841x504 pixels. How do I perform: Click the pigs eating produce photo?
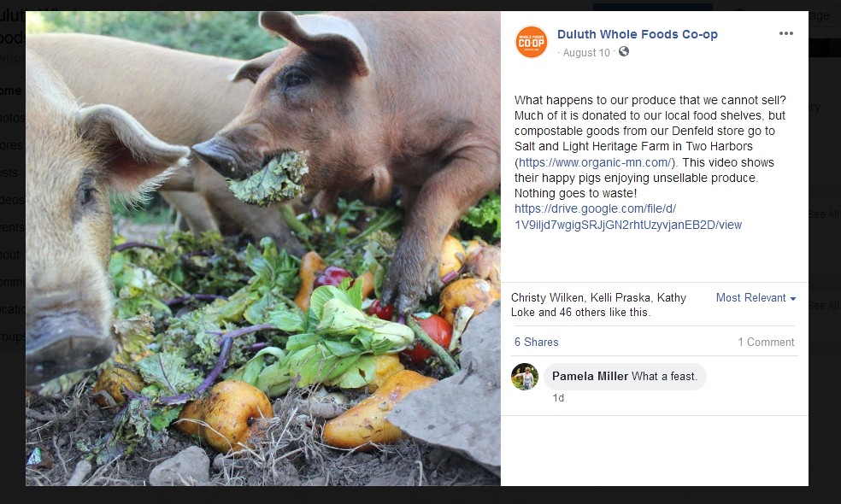click(x=263, y=248)
